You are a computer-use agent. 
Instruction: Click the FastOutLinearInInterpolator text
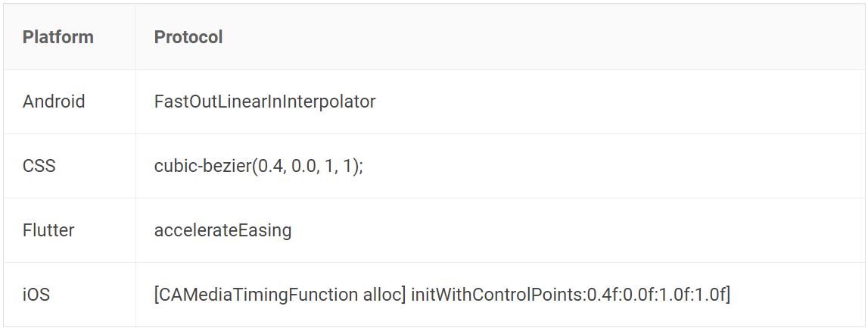click(265, 102)
